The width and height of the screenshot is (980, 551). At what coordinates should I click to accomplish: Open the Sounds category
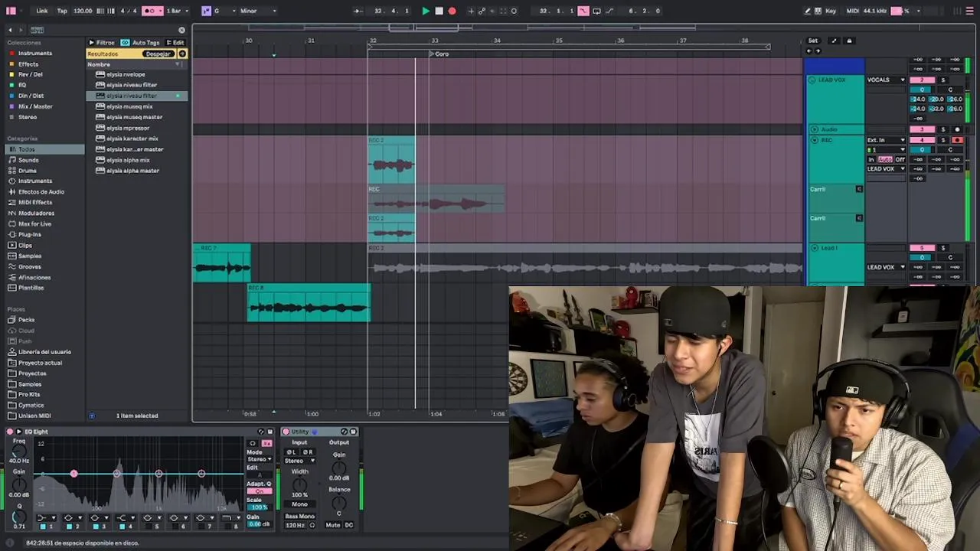(28, 160)
